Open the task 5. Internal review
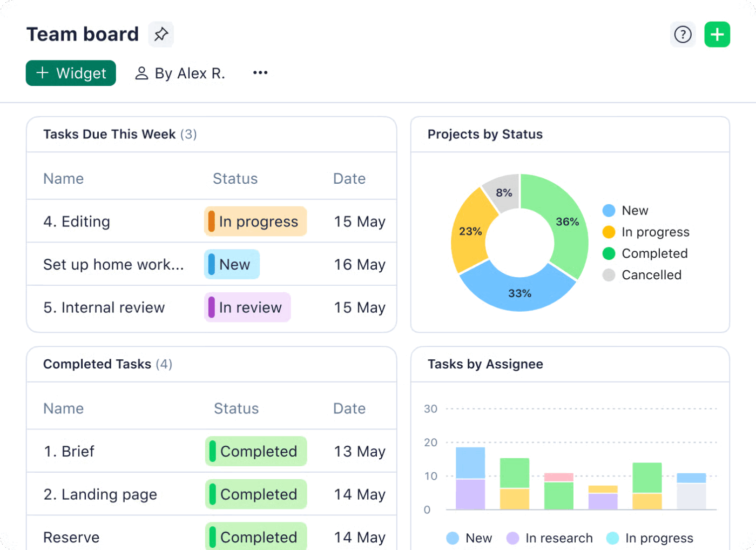756x550 pixels. pyautogui.click(x=104, y=307)
